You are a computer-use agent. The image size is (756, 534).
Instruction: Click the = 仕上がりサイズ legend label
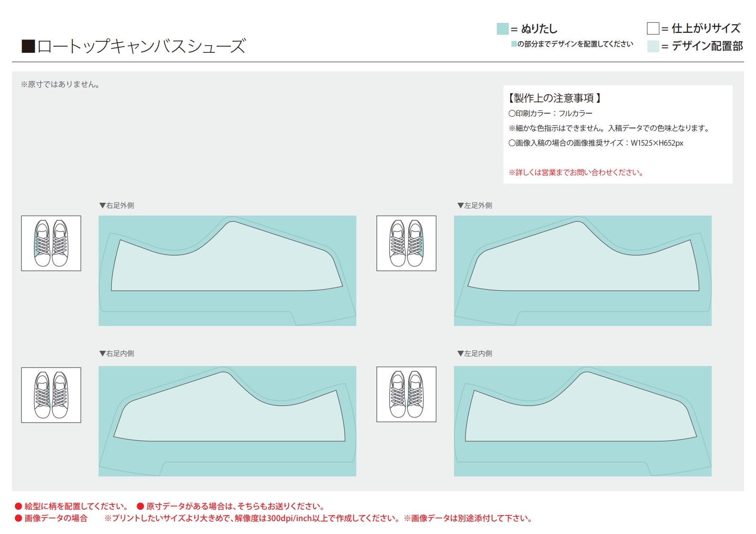click(x=701, y=29)
